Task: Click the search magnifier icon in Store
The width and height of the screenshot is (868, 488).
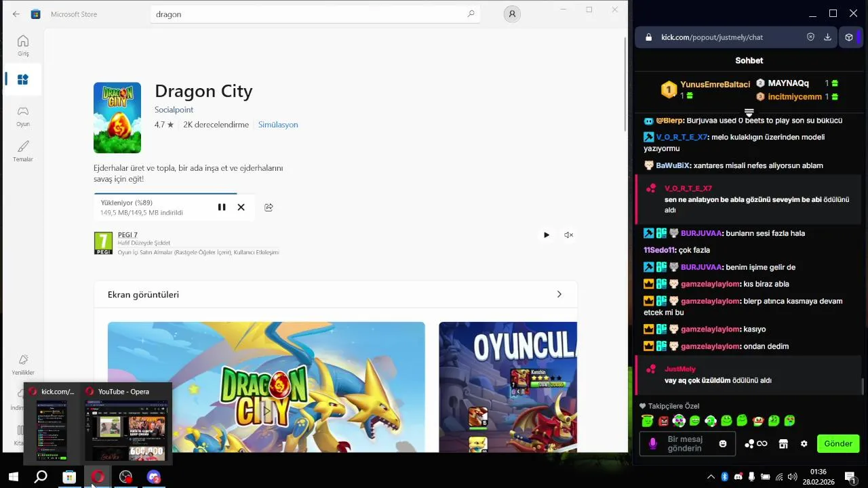Action: coord(471,14)
